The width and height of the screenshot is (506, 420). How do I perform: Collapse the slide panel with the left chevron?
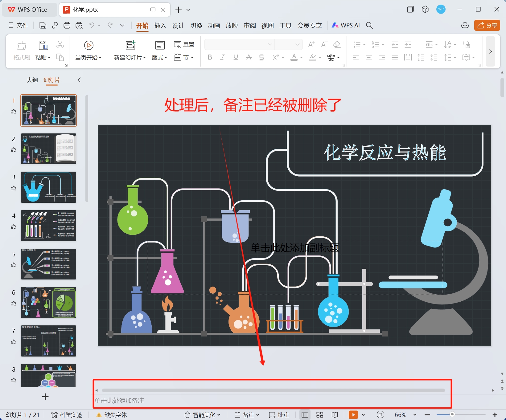click(x=79, y=80)
